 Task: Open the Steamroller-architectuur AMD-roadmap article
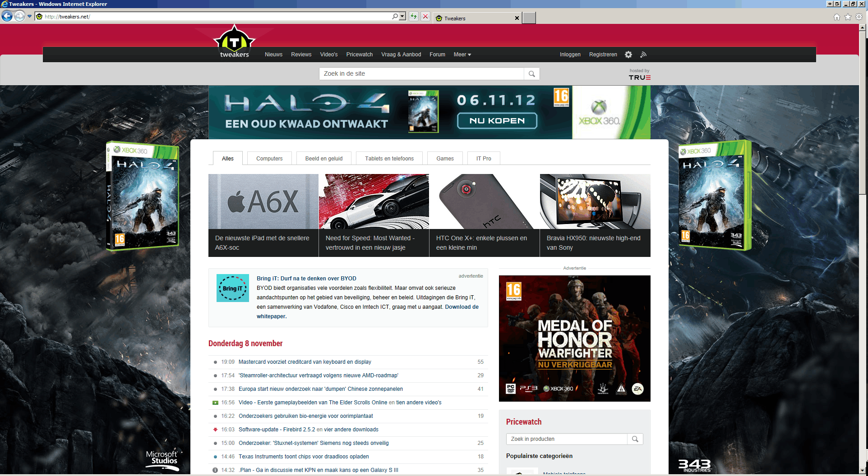click(x=319, y=375)
